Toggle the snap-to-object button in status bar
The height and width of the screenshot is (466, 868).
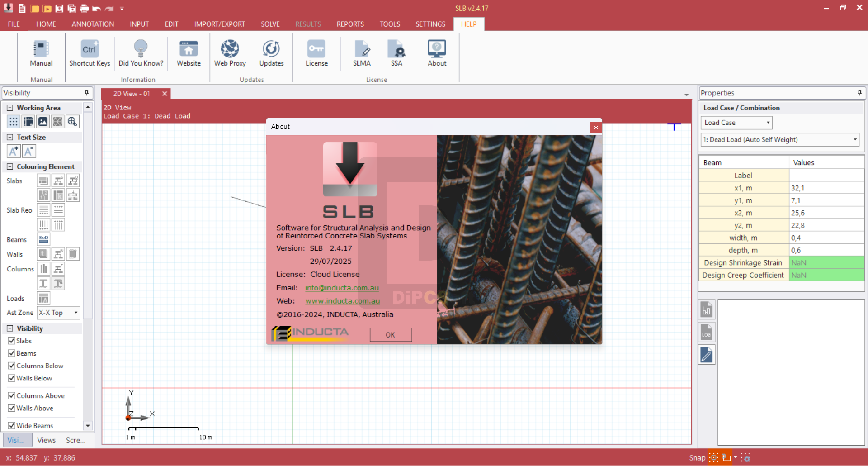tap(726, 458)
